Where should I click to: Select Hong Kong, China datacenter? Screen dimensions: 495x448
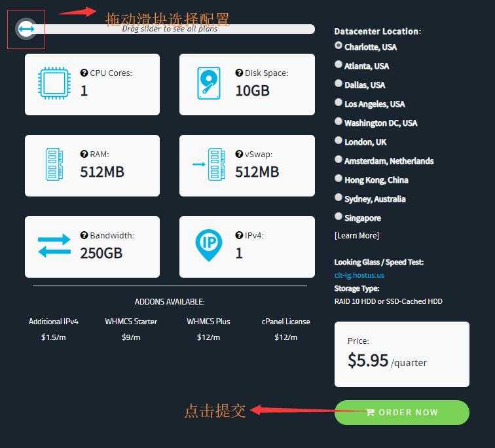(x=339, y=178)
